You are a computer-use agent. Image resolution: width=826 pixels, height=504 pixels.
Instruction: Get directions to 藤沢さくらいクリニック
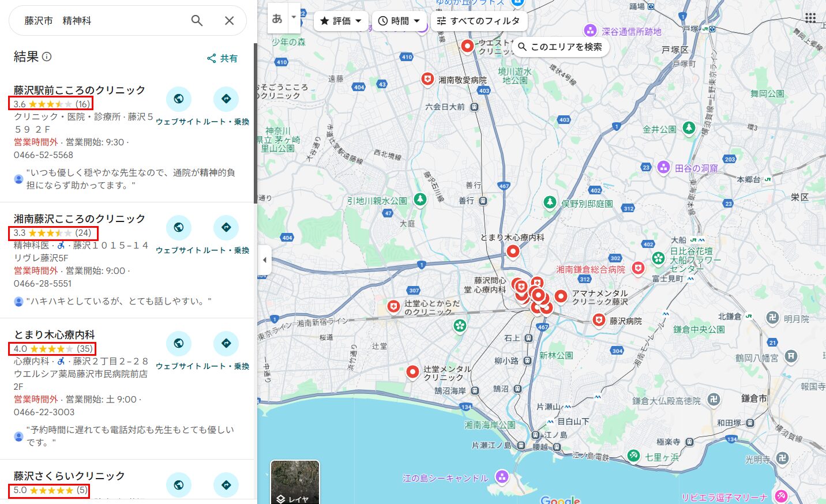226,485
